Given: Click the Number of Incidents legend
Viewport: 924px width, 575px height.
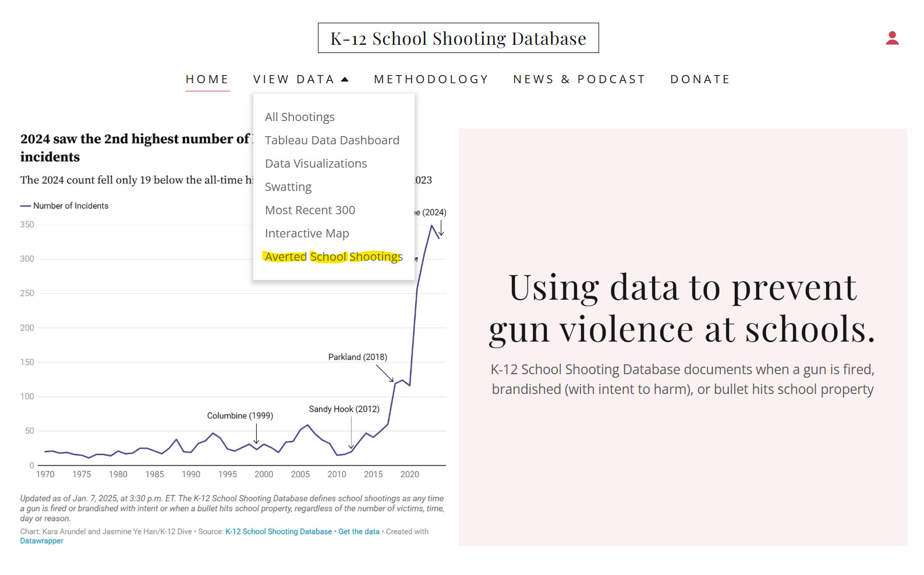Looking at the screenshot, I should (65, 206).
